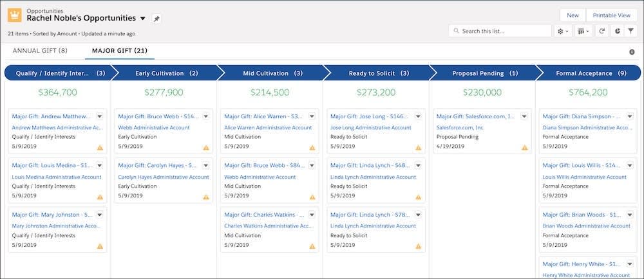This screenshot has width=644, height=279.
Task: Click in the Search this list field
Action: (x=500, y=31)
